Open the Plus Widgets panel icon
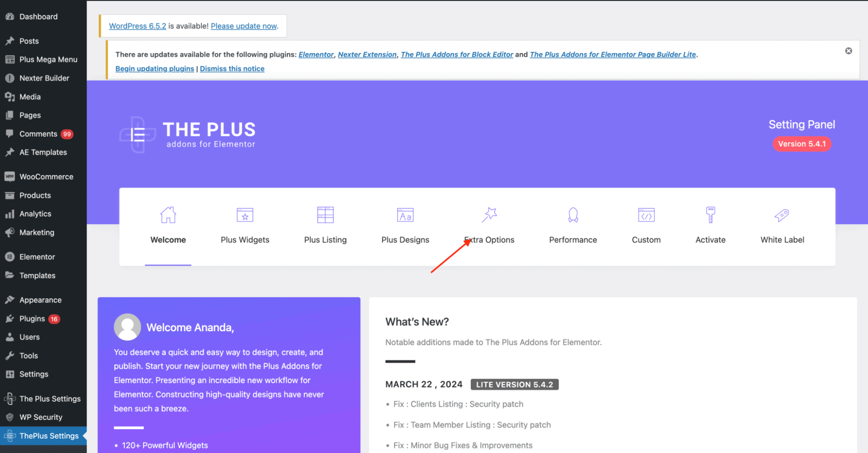 coord(245,215)
